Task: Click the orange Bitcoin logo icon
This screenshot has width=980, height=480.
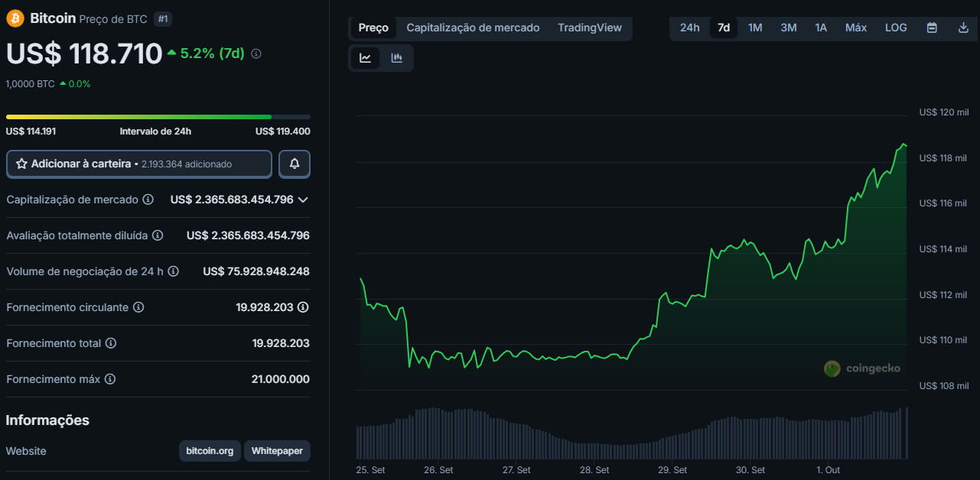Action: point(15,18)
